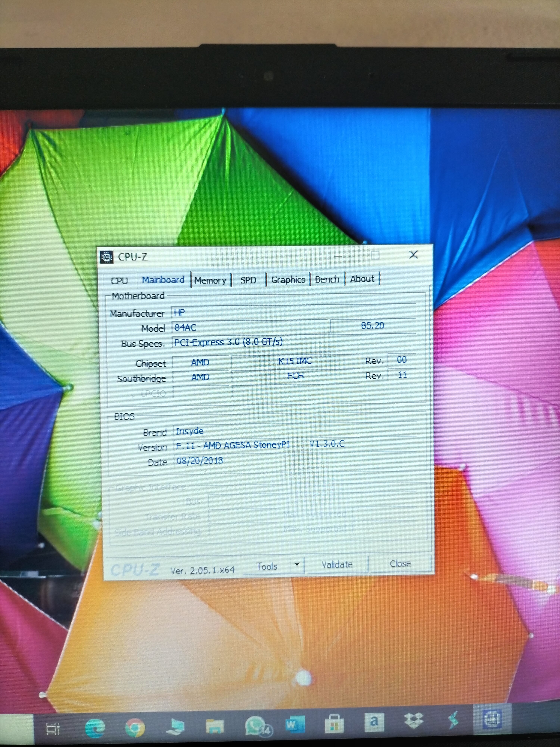Go to the Graphics tab

pyautogui.click(x=288, y=280)
